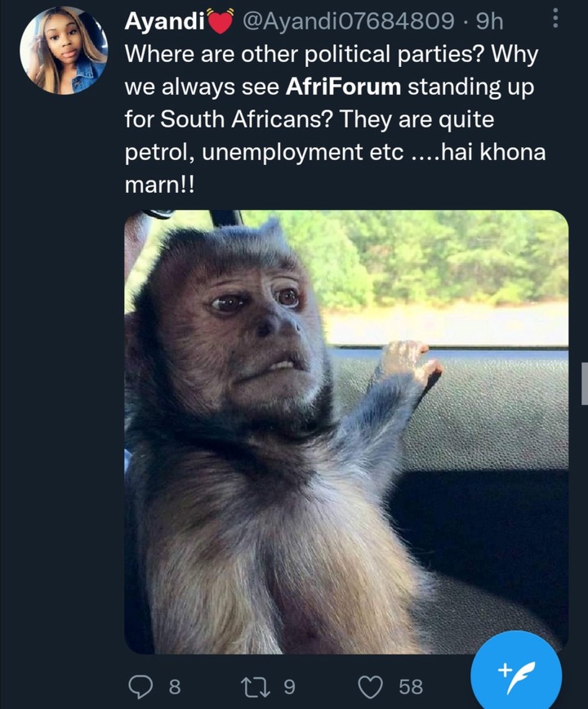
Task: Open tweet text starting 'Where are other'
Action: click(336, 119)
